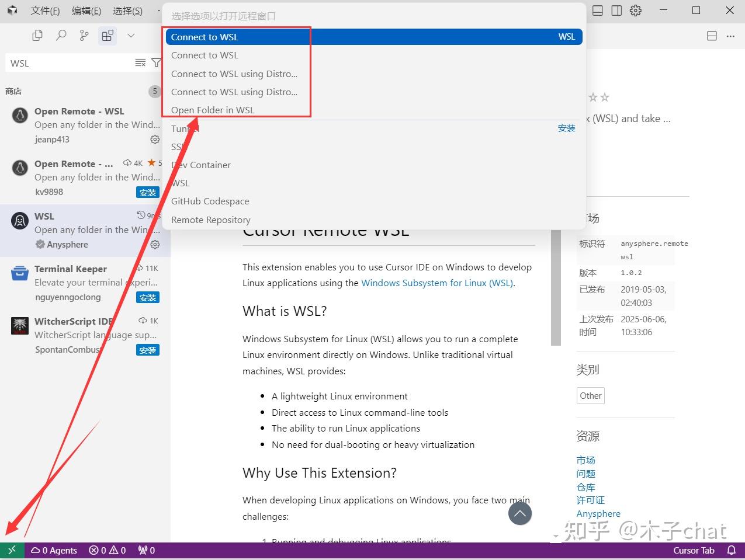
Task: Open gear menu for Anysphere WSL extension
Action: pos(155,245)
